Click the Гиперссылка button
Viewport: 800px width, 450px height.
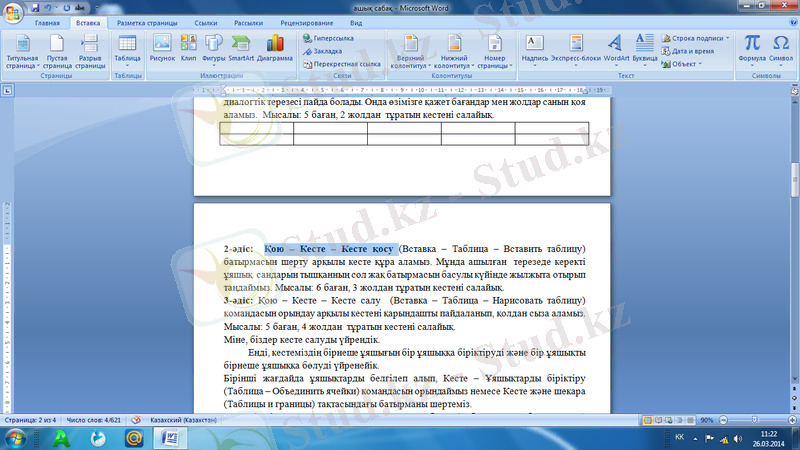[x=333, y=37]
